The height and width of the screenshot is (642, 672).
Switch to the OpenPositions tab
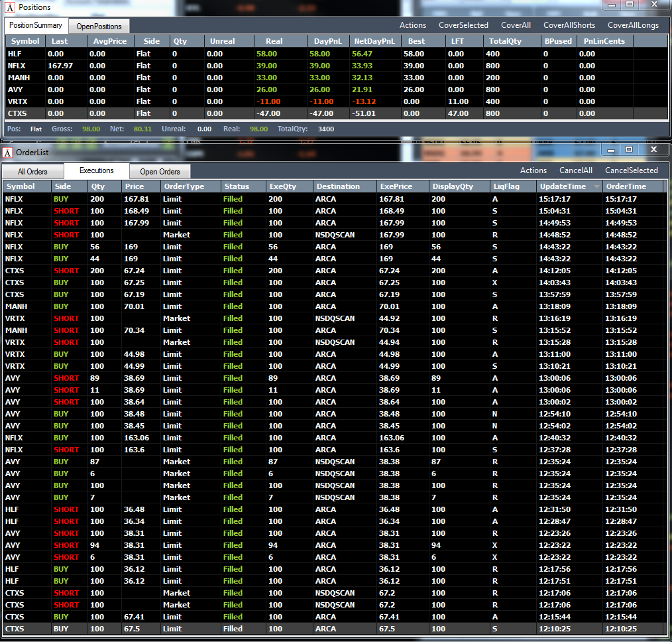99,27
